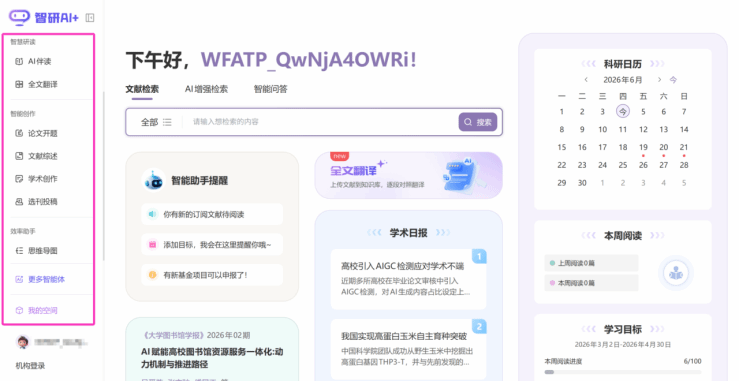Go to previous month in calendar

[x=586, y=80]
